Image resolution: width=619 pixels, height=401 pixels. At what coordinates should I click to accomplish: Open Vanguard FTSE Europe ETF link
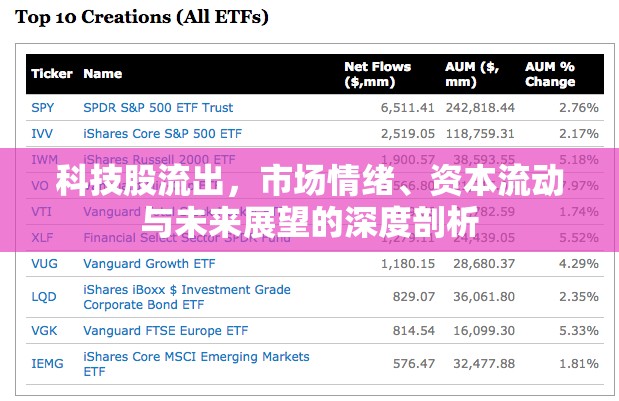(165, 330)
